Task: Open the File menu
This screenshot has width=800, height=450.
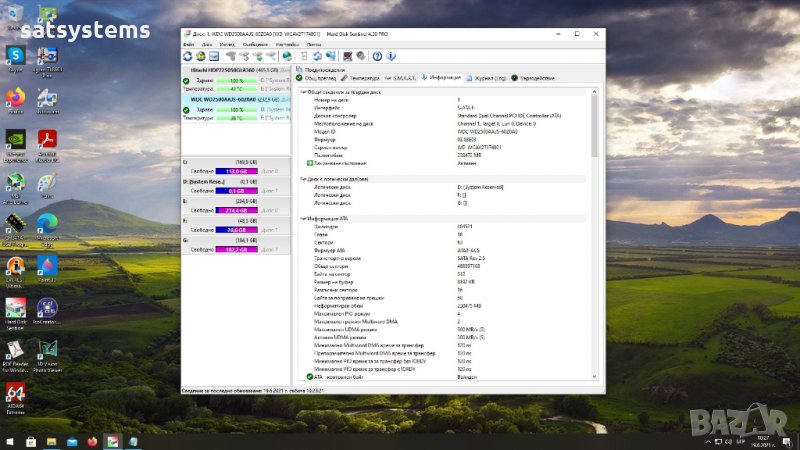Action: pyautogui.click(x=189, y=45)
